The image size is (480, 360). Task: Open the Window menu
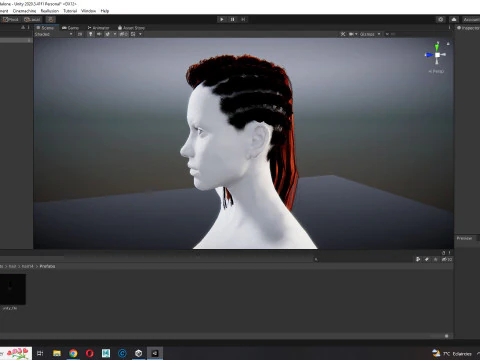tap(88, 11)
